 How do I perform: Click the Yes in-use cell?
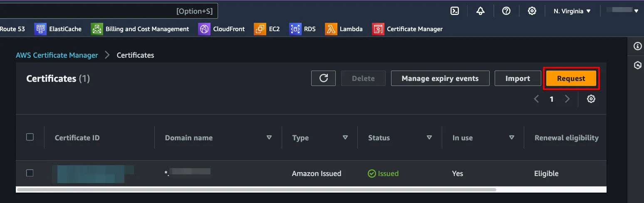[x=458, y=174]
